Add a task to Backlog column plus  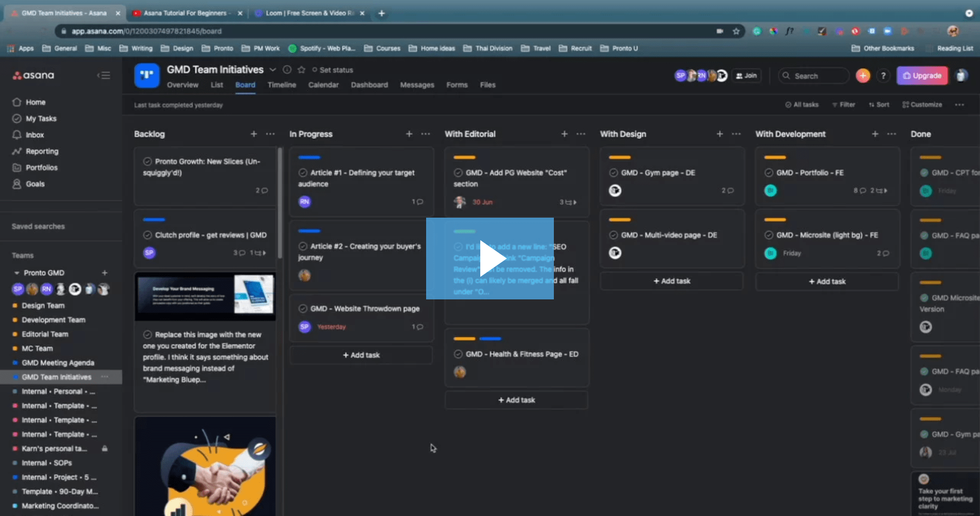(254, 134)
